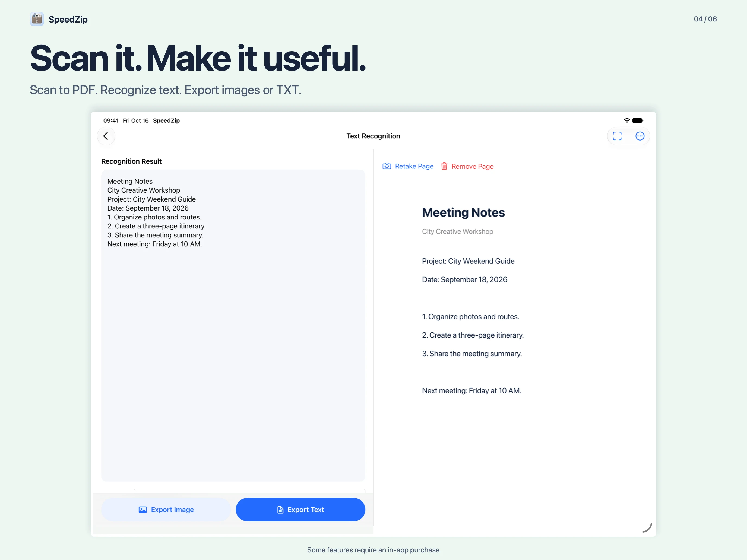
Task: Click the Text Recognition title
Action: tap(373, 136)
